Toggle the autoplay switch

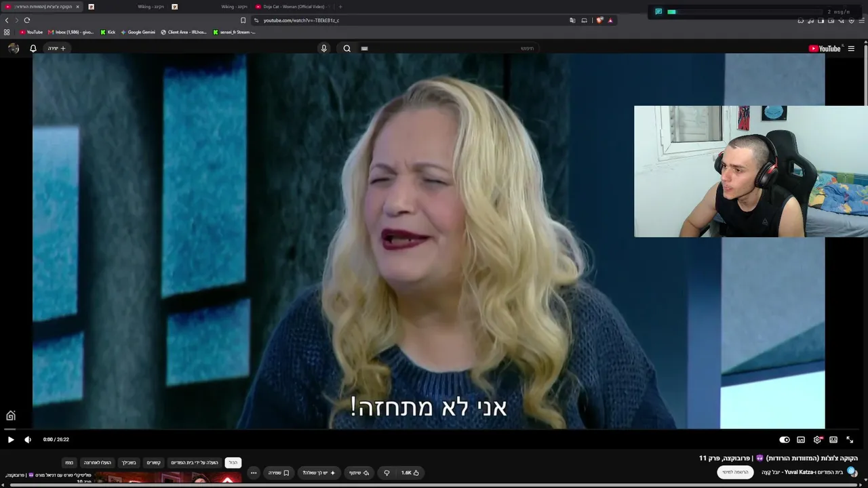[785, 440]
